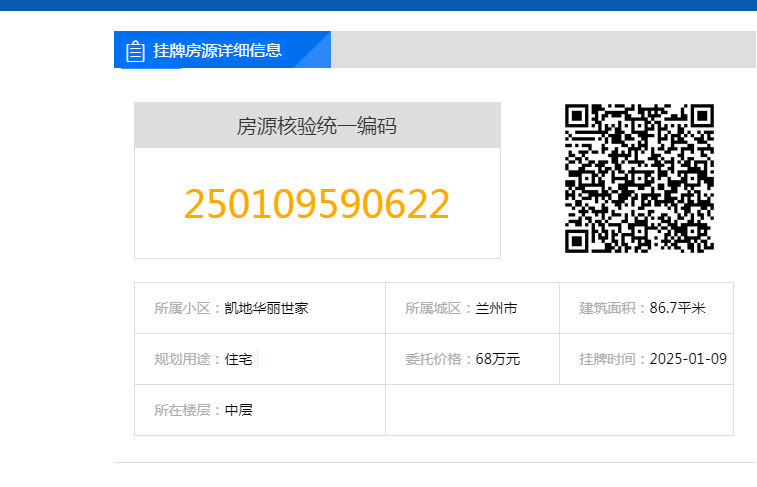Click the 挂牌时间 label
This screenshot has height=487, width=757.
610,359
